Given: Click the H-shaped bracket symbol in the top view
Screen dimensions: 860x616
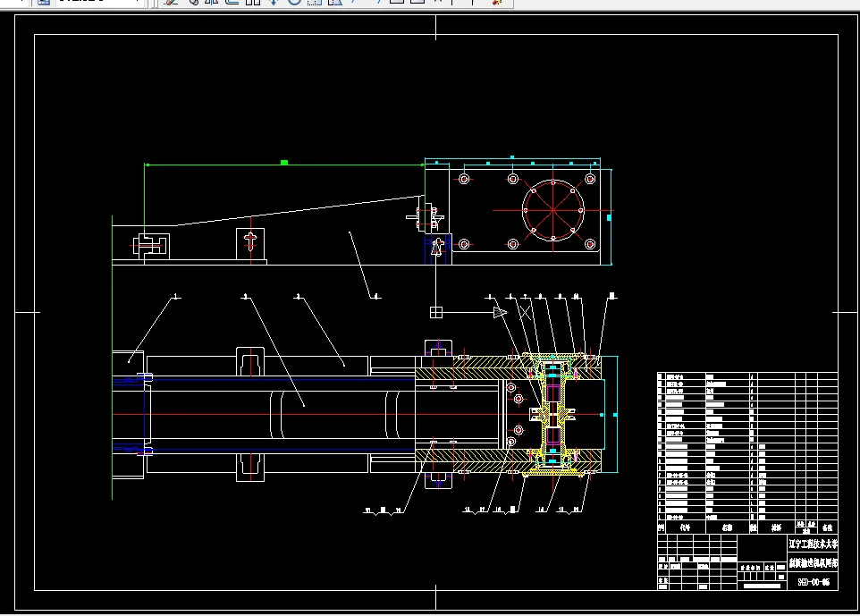Looking at the screenshot, I should click(x=151, y=245).
